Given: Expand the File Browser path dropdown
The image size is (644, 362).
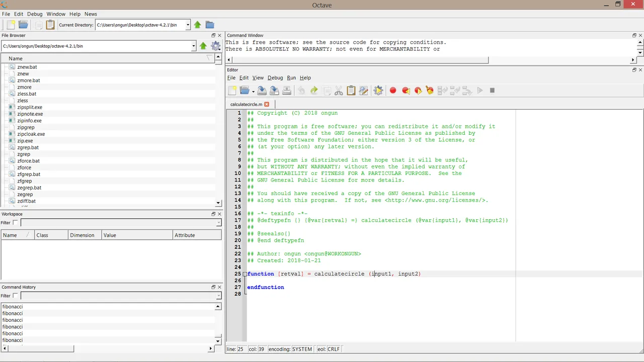Looking at the screenshot, I should coord(193,46).
